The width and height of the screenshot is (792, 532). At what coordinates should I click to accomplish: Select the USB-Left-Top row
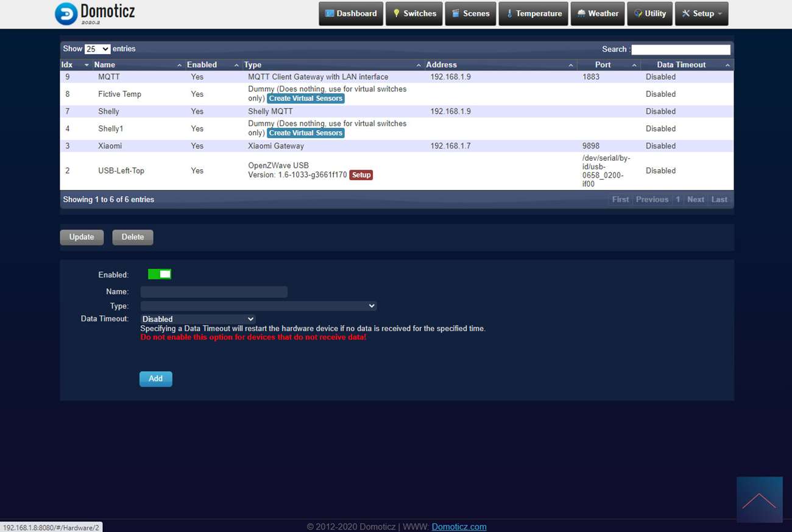point(397,171)
